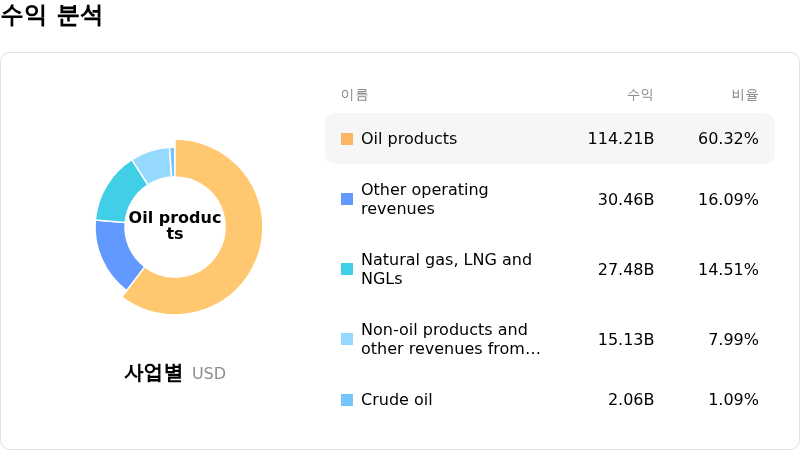Select the Natural gas, LNG and NGLs name
This screenshot has height=450, width=800.
click(x=446, y=269)
